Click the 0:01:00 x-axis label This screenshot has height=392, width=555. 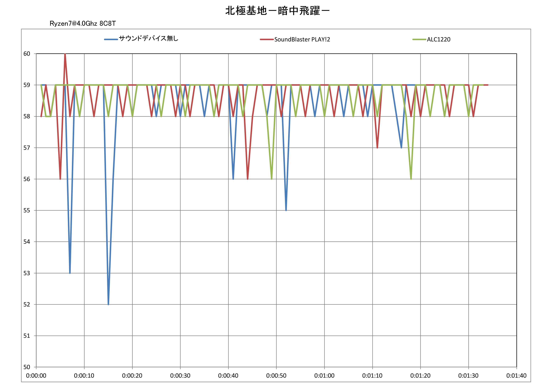[324, 376]
